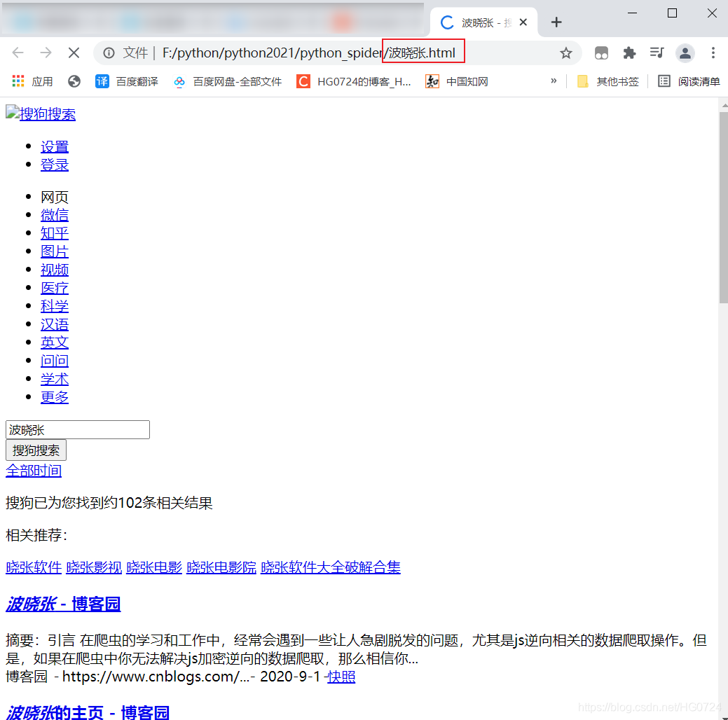Viewport: 728px width, 720px height.
Task: Switch to 医疗 search category
Action: pyautogui.click(x=55, y=288)
